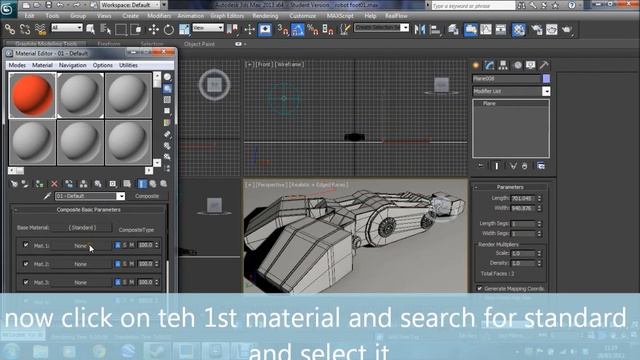Activate the Select and Uniform Scale tool
The height and width of the screenshot is (360, 640).
184,29
